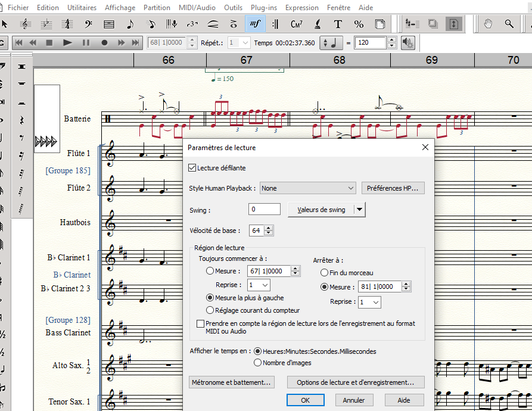The image size is (532, 411).
Task: Open the MIDI/Audio menu
Action: (x=197, y=8)
